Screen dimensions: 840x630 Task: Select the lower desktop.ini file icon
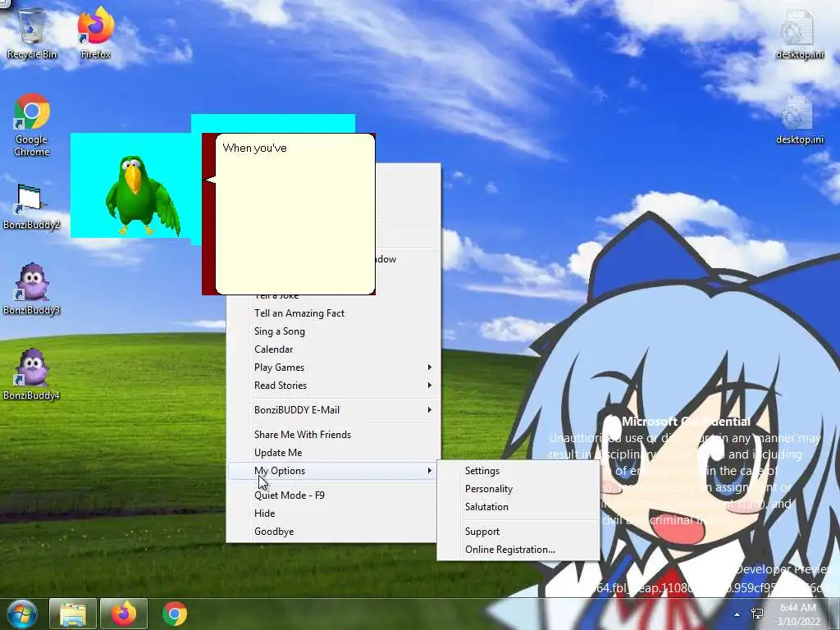click(x=799, y=120)
